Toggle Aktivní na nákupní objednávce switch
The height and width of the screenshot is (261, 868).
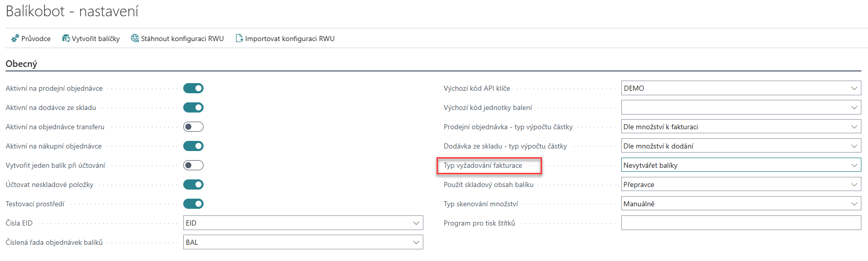pyautogui.click(x=193, y=146)
